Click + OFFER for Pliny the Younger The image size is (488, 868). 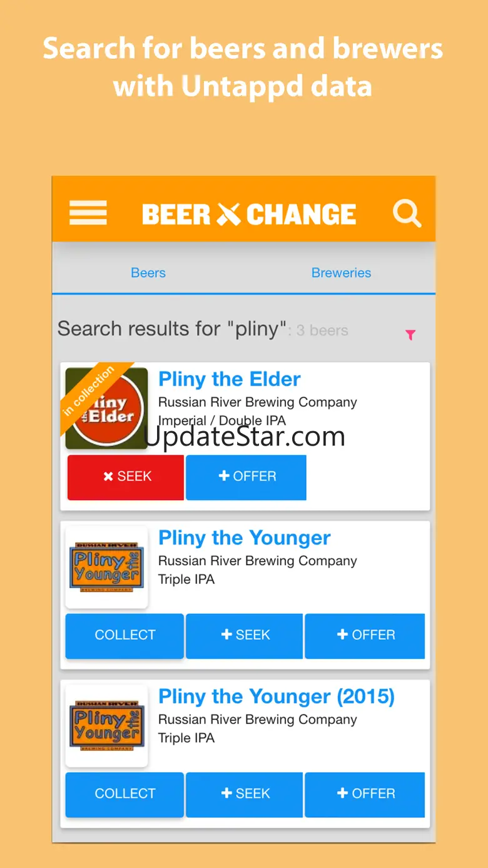(365, 636)
